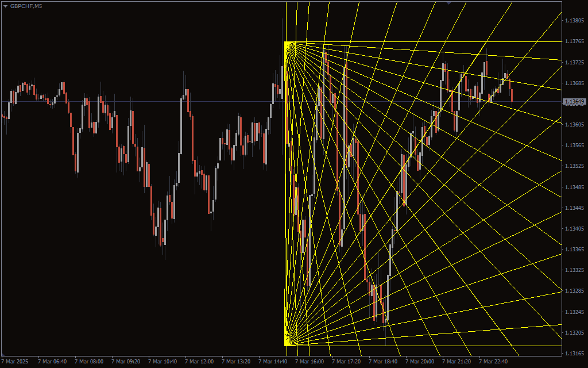This screenshot has height=368, width=588.
Task: Click the 7 Mar 12:00 time axis label
Action: pos(199,362)
